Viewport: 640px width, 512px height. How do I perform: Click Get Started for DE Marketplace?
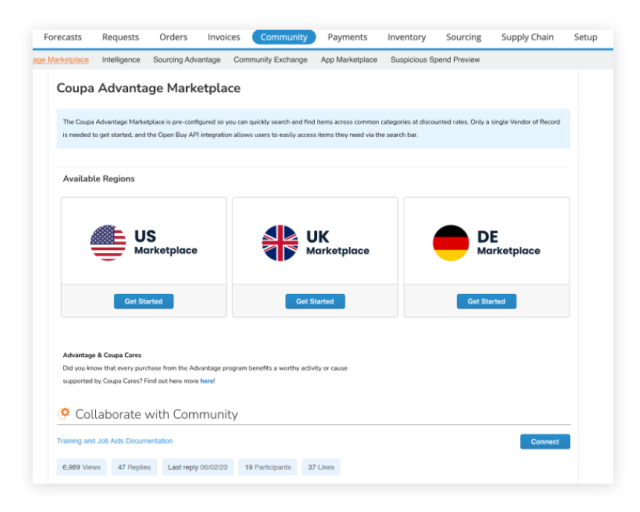[x=487, y=301]
